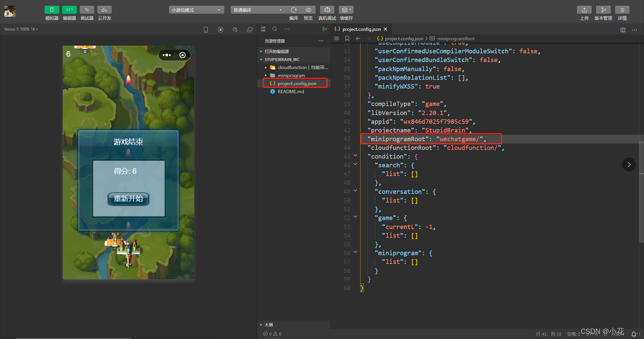
Task: Open the 详情 details panel
Action: [x=622, y=10]
